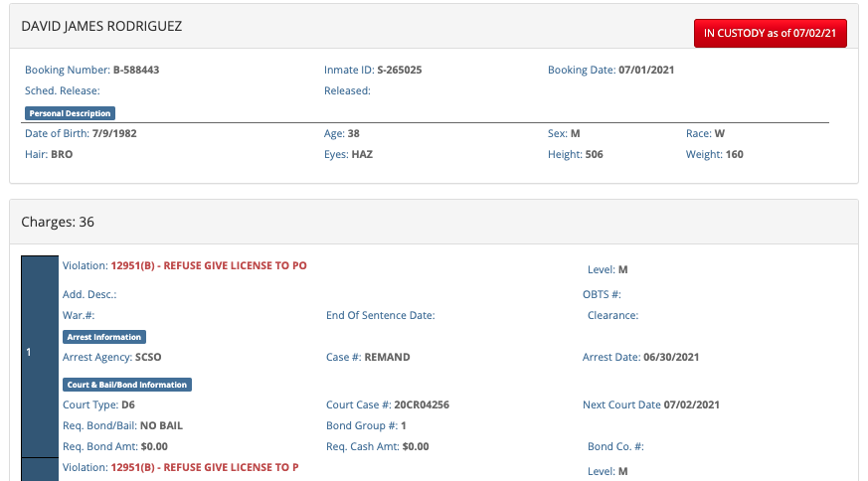The image size is (868, 481).
Task: Click the Arrest Date 06/30/2021 value
Action: [x=671, y=357]
